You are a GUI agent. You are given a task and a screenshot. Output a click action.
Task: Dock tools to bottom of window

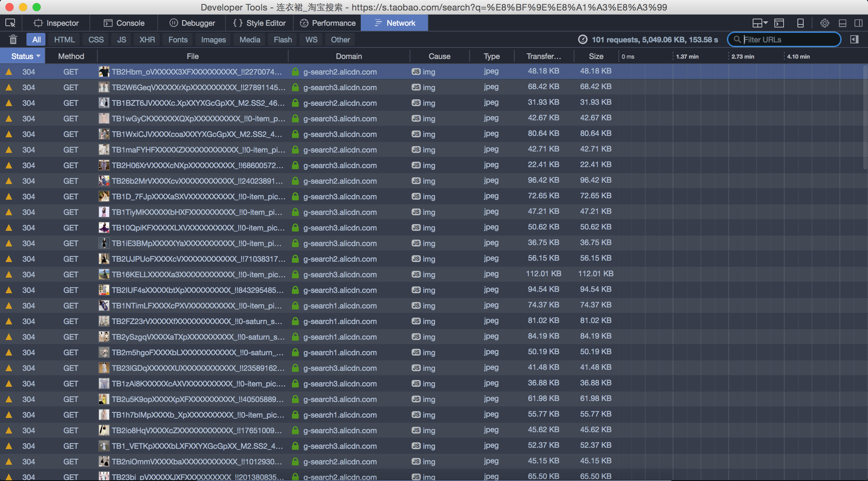click(x=843, y=23)
